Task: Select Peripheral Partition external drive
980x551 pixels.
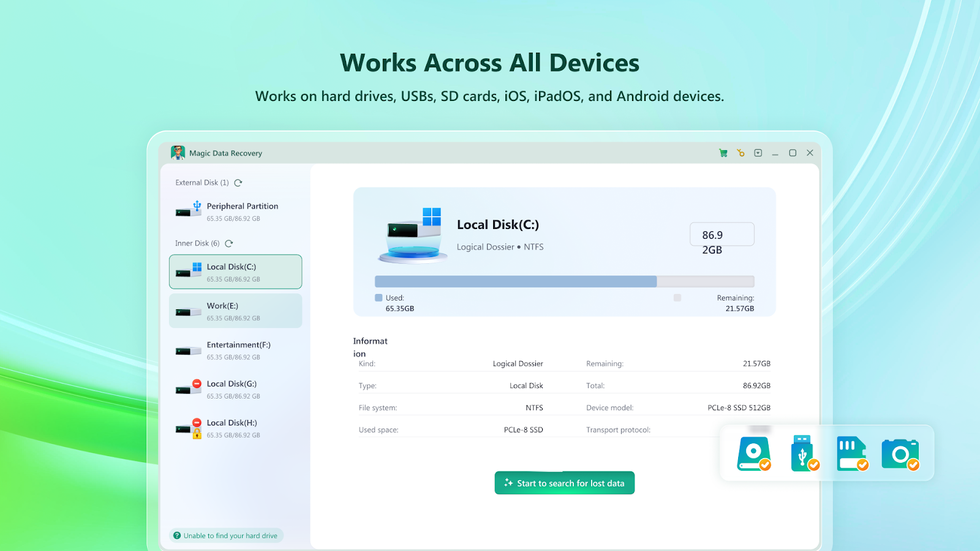Action: pyautogui.click(x=235, y=212)
